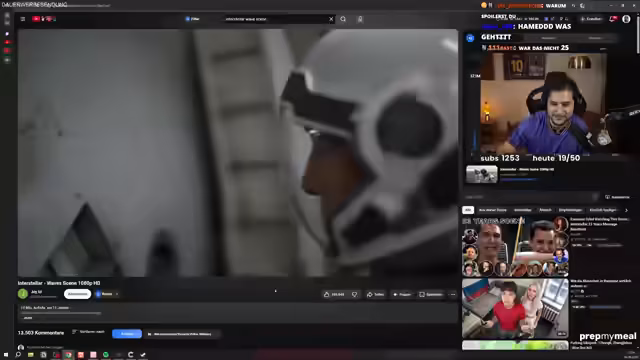Run search with the magnifier icon
Viewport: 640px width, 360px height.
click(343, 19)
